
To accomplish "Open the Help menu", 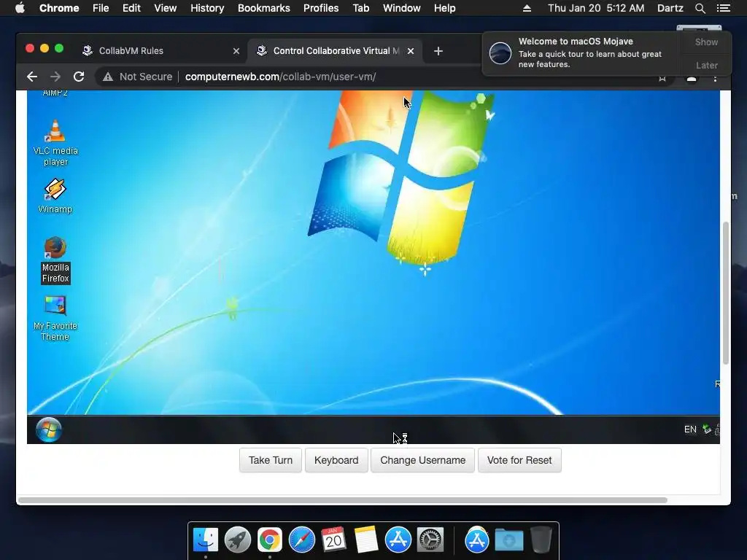I will click(x=444, y=8).
